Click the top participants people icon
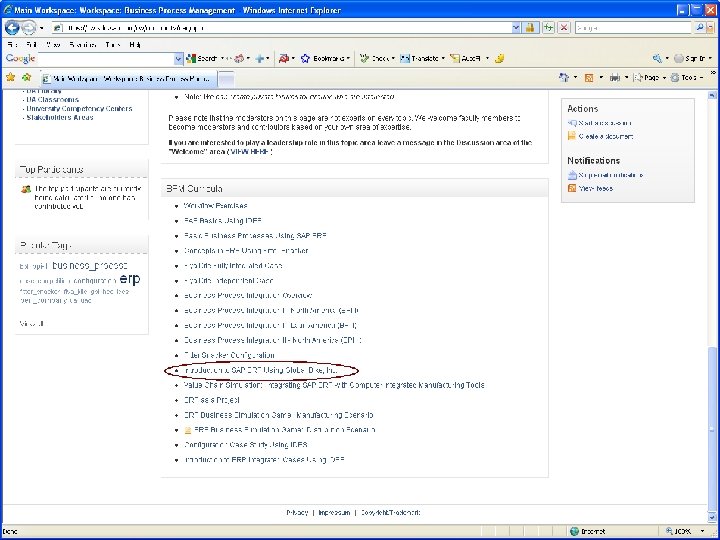Viewport: 720px width, 540px height. pos(26,189)
